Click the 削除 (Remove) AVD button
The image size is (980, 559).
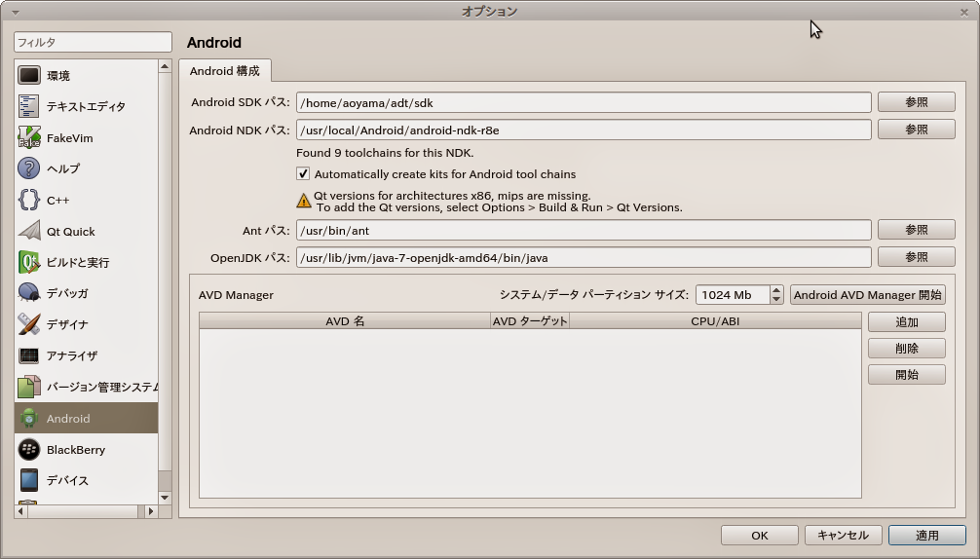click(x=906, y=349)
